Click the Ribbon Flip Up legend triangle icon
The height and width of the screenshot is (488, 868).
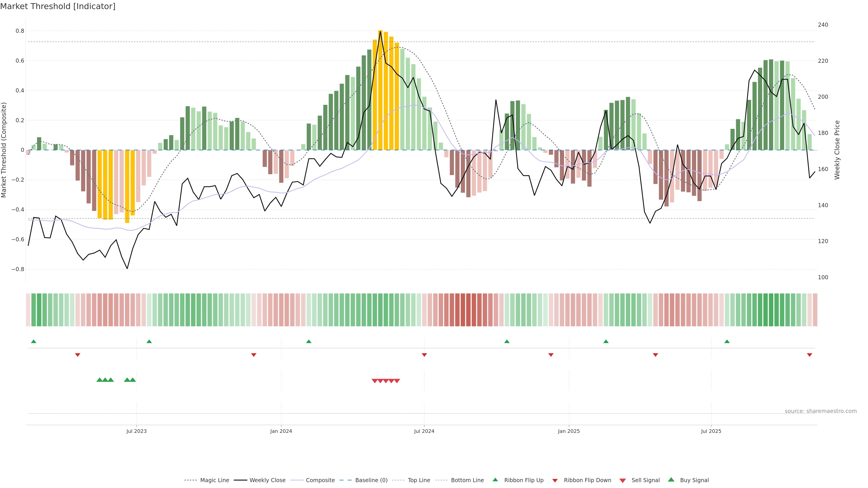coord(495,480)
